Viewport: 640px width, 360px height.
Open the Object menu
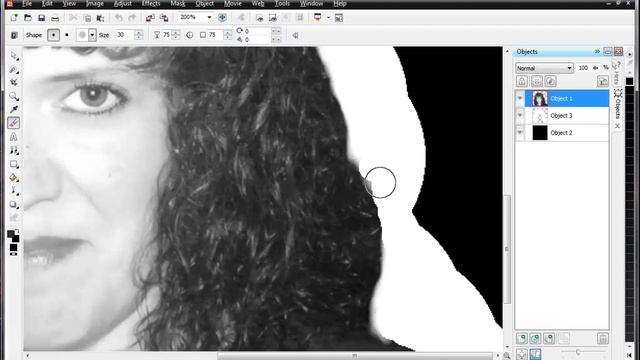coord(204,4)
